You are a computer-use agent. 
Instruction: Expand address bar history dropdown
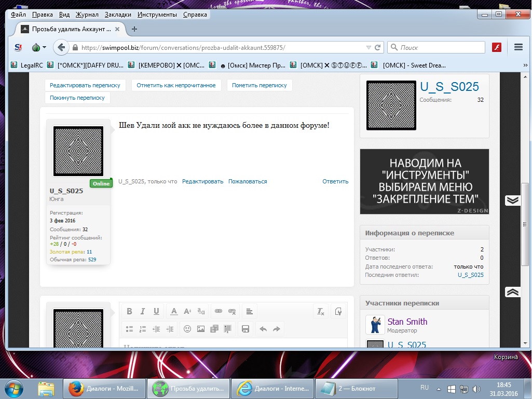(369, 48)
